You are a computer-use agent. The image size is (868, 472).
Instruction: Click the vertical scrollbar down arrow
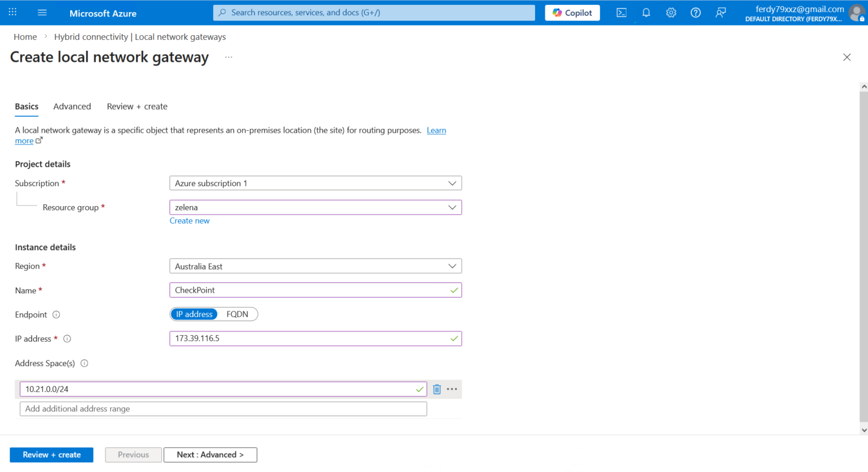click(x=864, y=430)
